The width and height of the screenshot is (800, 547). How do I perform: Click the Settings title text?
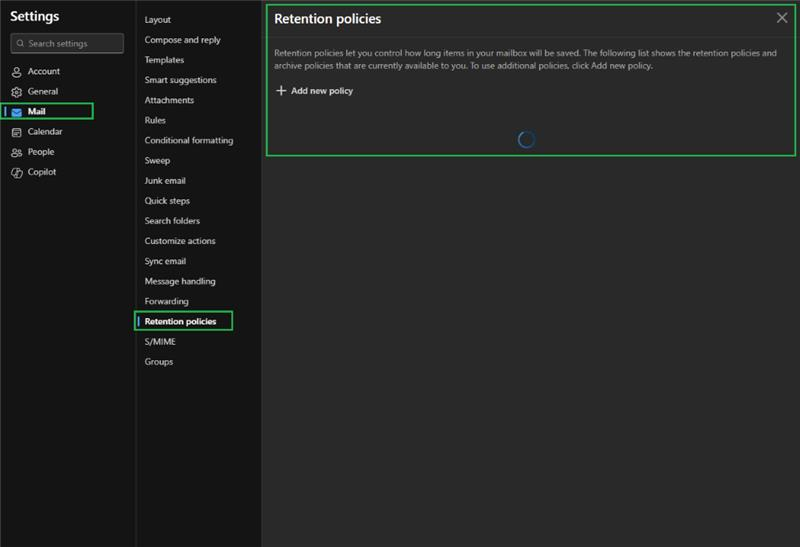(35, 16)
